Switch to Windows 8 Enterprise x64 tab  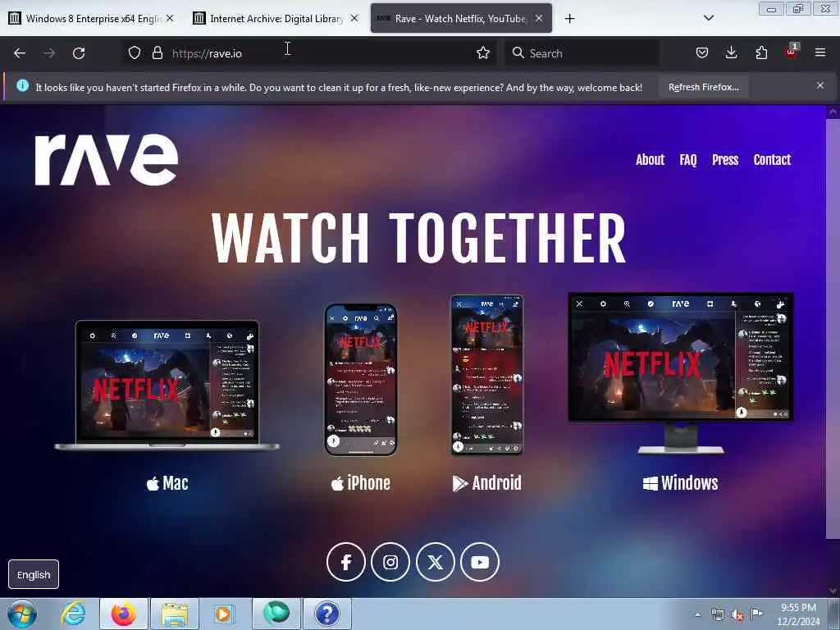click(90, 18)
